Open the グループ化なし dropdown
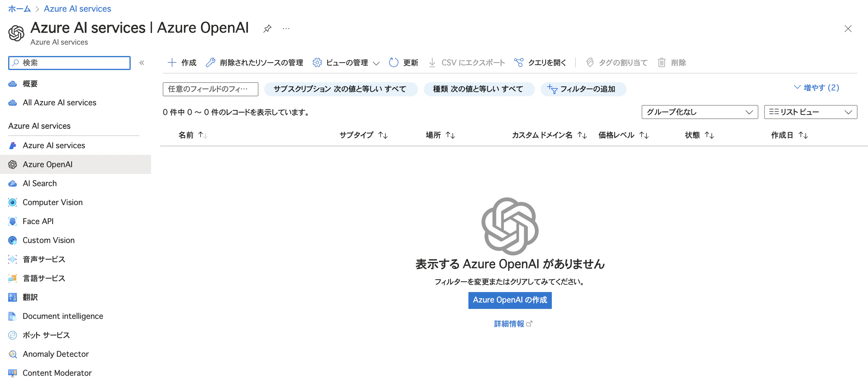868x381 pixels. coord(699,112)
